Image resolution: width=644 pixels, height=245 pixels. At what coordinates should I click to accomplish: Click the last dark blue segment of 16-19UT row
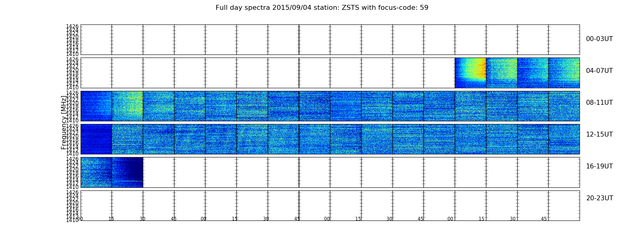[127, 172]
